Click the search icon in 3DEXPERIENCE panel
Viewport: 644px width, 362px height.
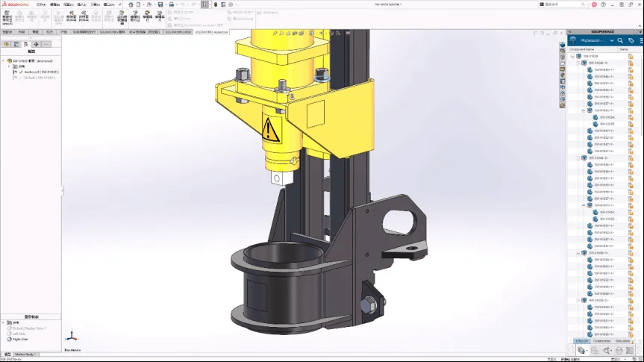[620, 40]
